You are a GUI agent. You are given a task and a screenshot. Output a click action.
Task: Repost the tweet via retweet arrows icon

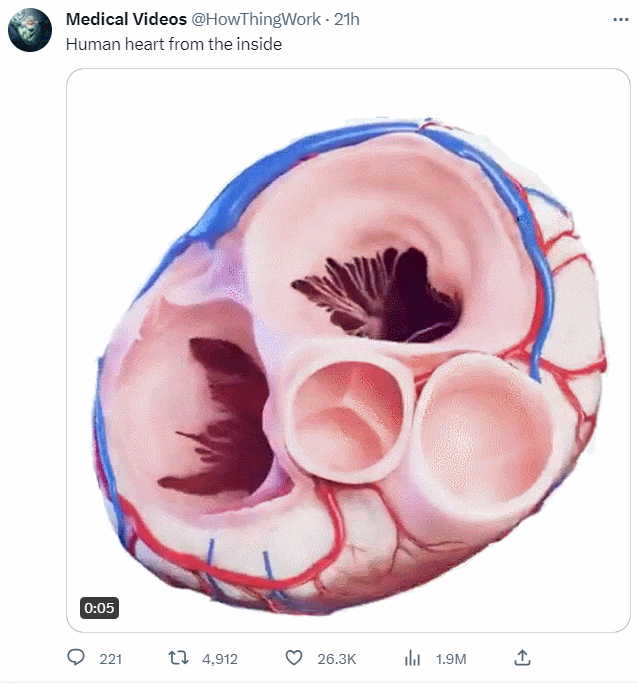coord(178,658)
